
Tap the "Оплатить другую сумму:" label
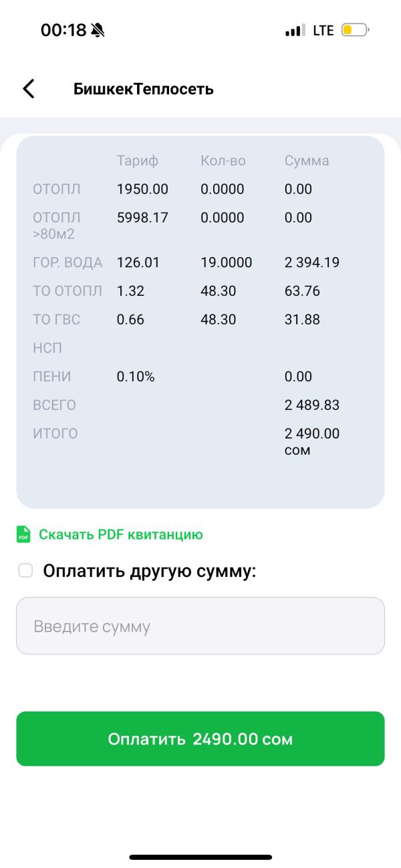(150, 571)
